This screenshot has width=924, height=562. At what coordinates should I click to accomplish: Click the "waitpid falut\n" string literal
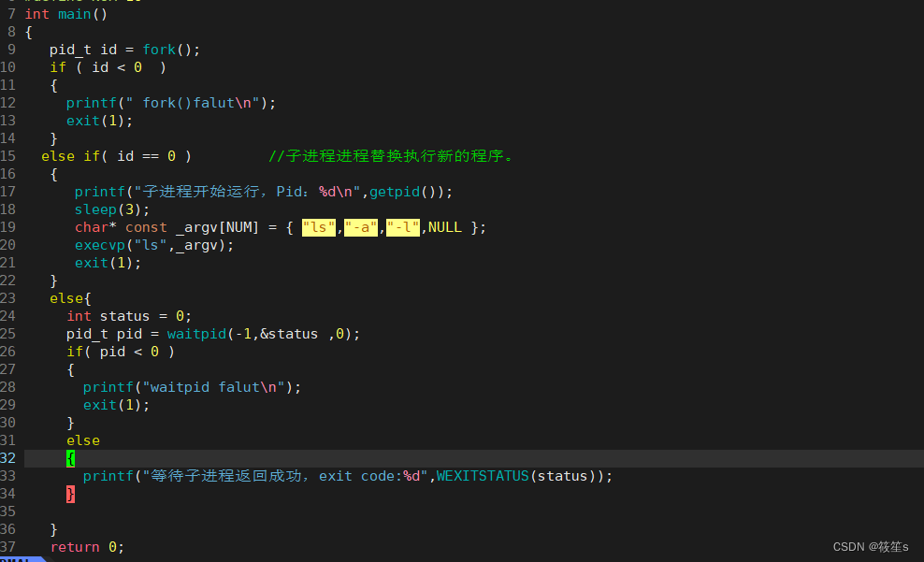point(213,387)
